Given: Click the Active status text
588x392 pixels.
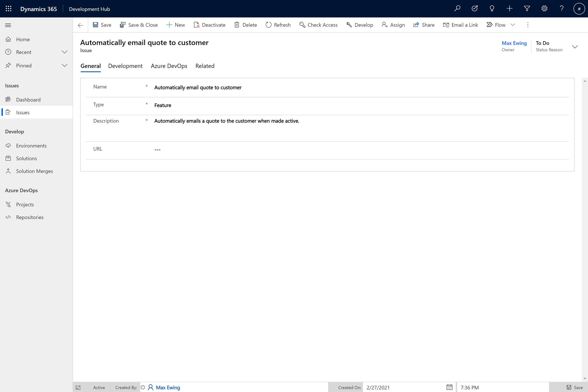Looking at the screenshot, I should [99, 387].
